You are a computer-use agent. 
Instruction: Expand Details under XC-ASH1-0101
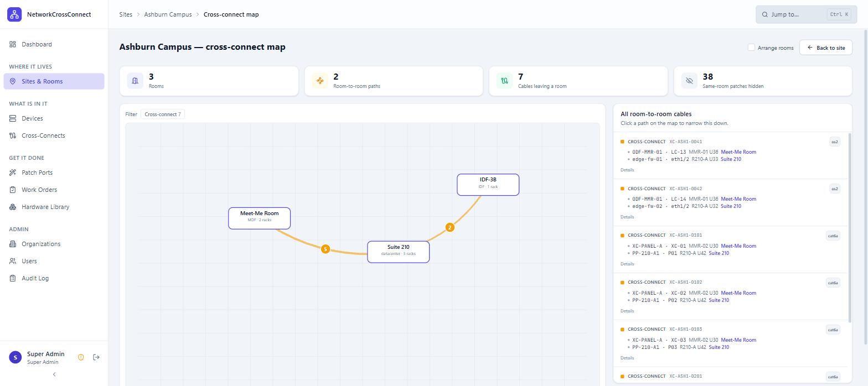click(627, 264)
